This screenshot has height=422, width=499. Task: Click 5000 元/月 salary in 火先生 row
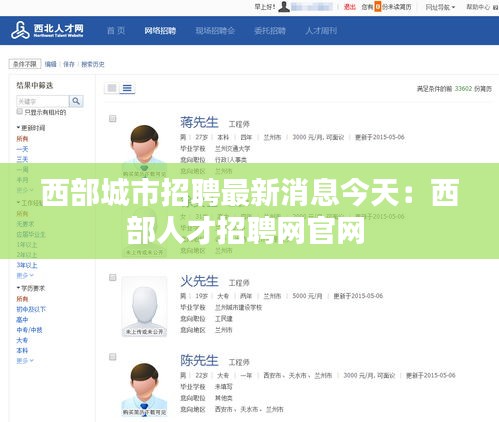point(307,296)
